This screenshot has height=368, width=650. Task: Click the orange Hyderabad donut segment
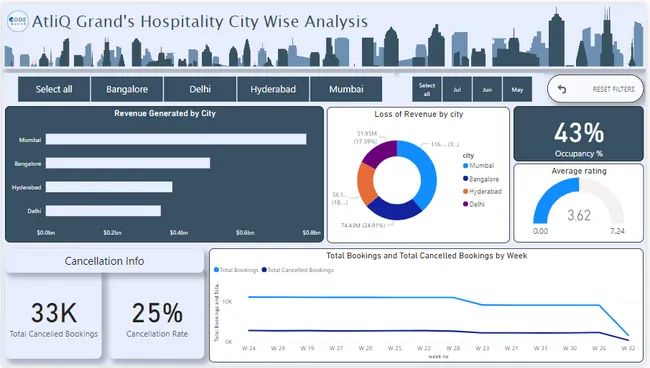[365, 183]
